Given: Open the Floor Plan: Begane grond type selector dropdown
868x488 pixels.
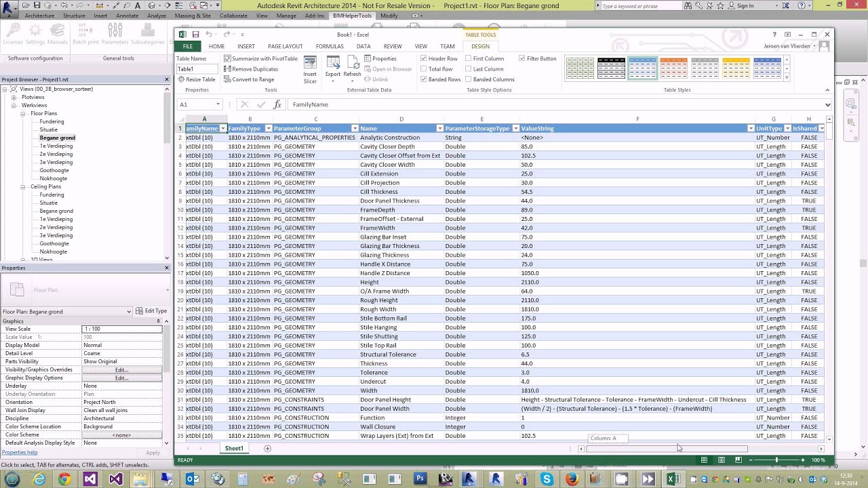Looking at the screenshot, I should (x=129, y=312).
